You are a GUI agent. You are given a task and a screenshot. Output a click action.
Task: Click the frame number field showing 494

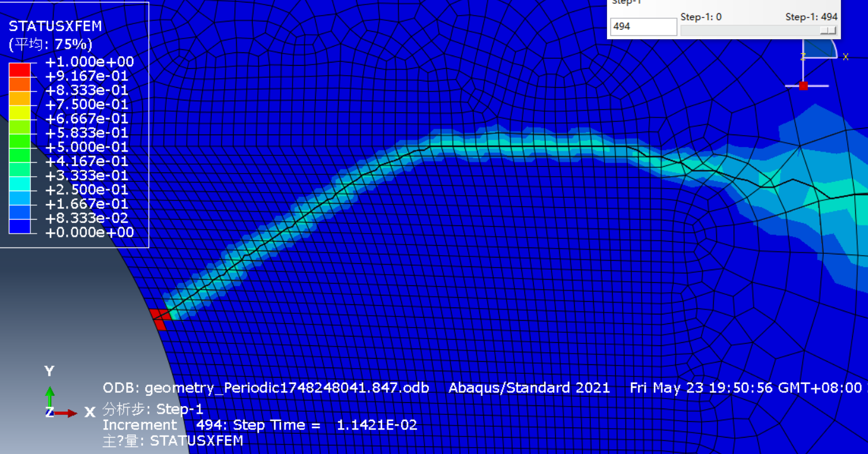(644, 27)
